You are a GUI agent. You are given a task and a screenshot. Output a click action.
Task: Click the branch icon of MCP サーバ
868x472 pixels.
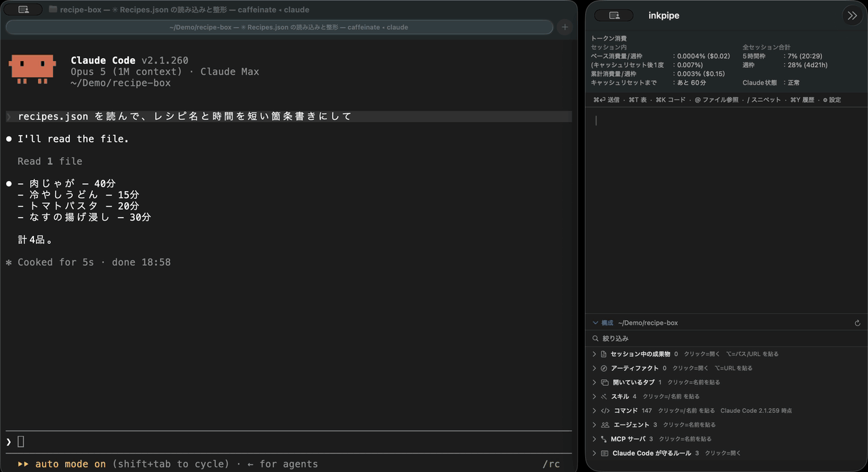[x=604, y=439]
